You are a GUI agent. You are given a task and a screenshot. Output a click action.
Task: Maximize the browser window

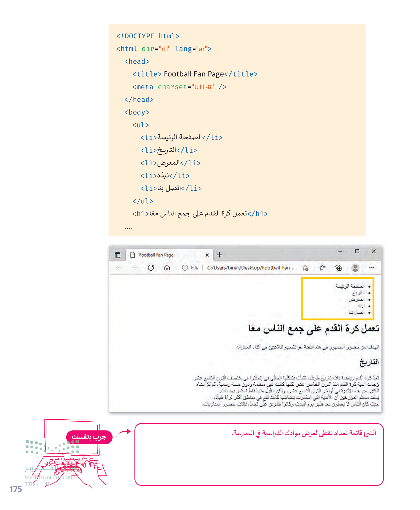tap(357, 251)
